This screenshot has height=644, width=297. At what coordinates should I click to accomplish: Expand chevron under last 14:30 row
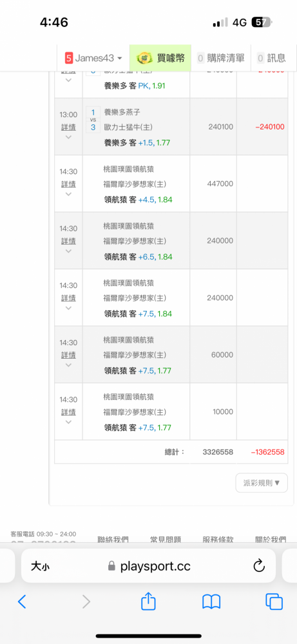pyautogui.click(x=68, y=422)
